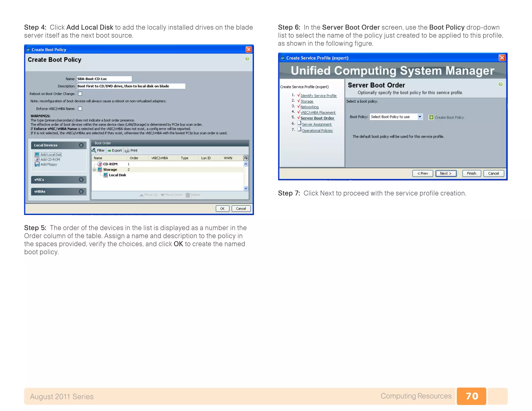This screenshot has width=532, height=411.
Task: Open the table column options icon
Action: click(246, 158)
